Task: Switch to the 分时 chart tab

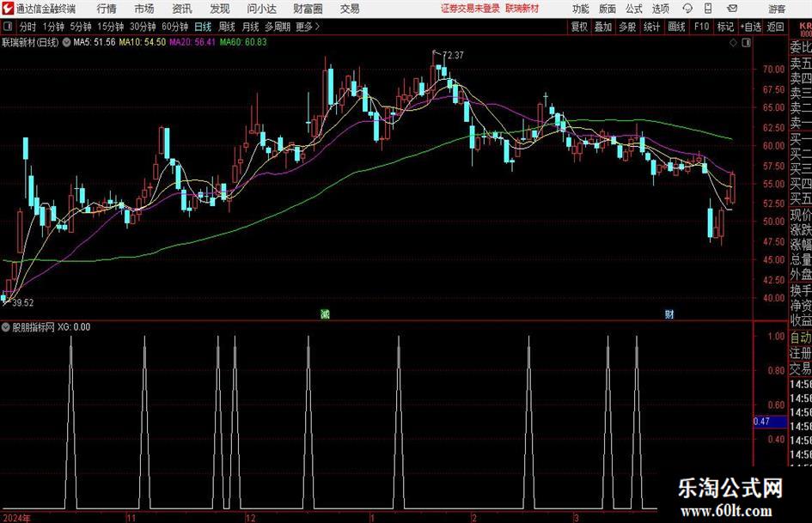Action: [x=27, y=27]
